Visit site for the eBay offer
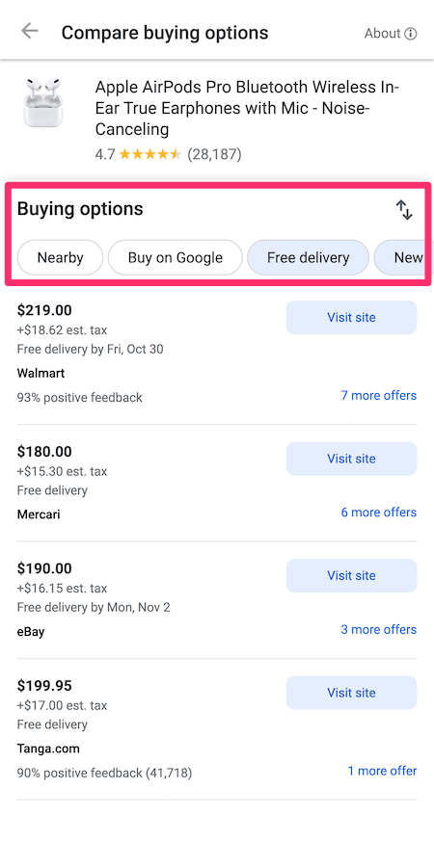This screenshot has width=434, height=868. pyautogui.click(x=351, y=576)
